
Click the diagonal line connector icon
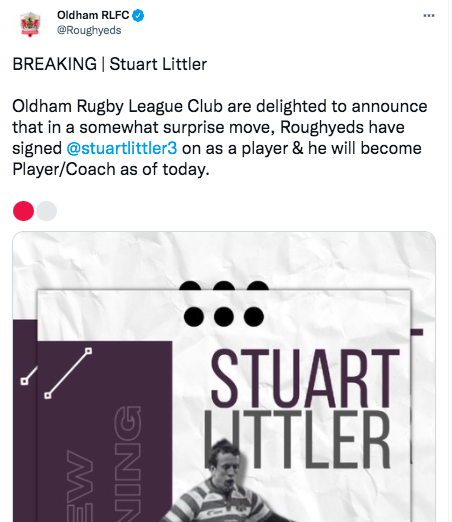[68, 373]
